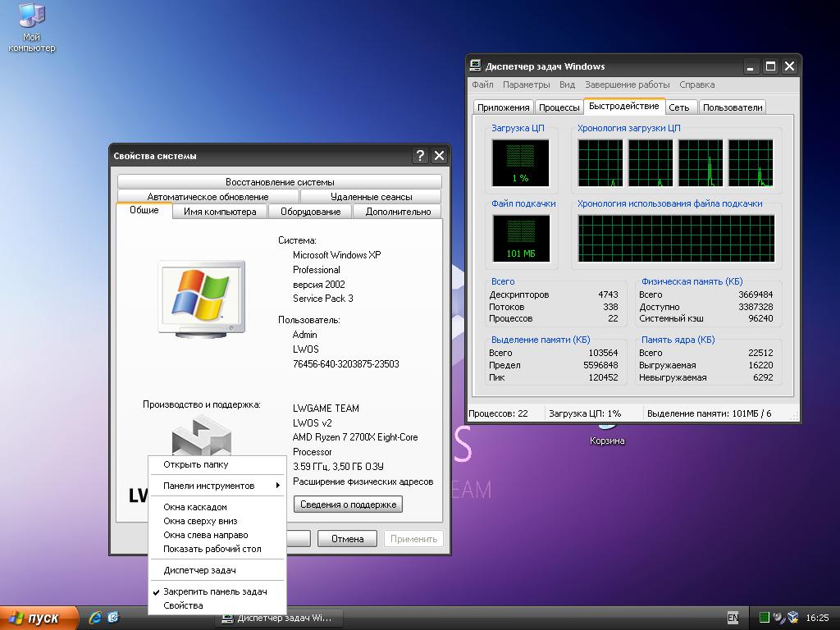The image size is (840, 630).
Task: Click the Task Manager title bar icon
Action: [x=476, y=66]
